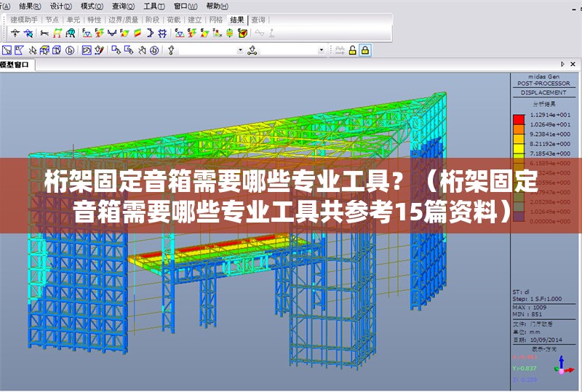The width and height of the screenshot is (582, 392).
Task: Expand the element number dropdown arrow
Action: [x=322, y=50]
